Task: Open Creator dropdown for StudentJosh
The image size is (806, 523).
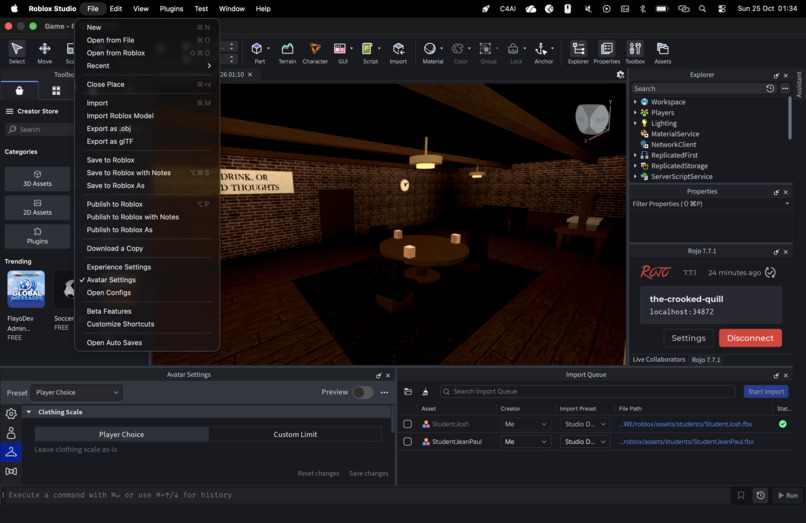Action: coord(525,424)
